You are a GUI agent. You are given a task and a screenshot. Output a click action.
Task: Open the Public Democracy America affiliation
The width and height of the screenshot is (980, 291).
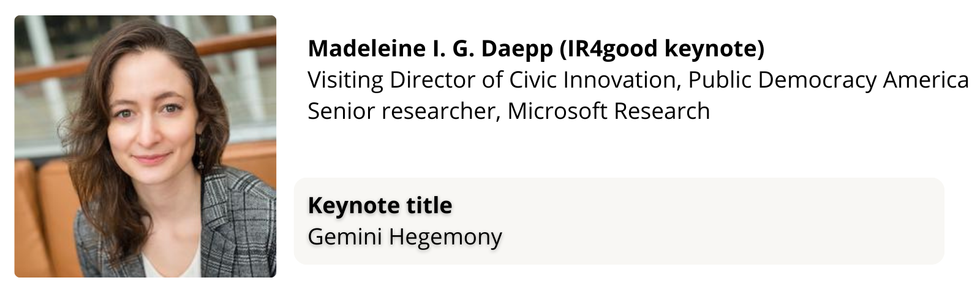(x=828, y=80)
